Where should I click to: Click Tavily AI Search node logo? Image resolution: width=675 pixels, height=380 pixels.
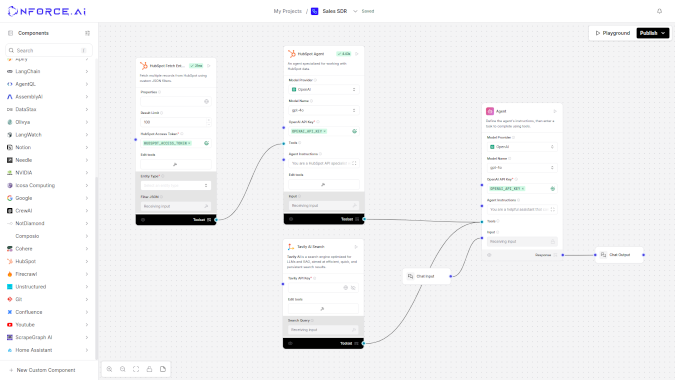click(291, 247)
